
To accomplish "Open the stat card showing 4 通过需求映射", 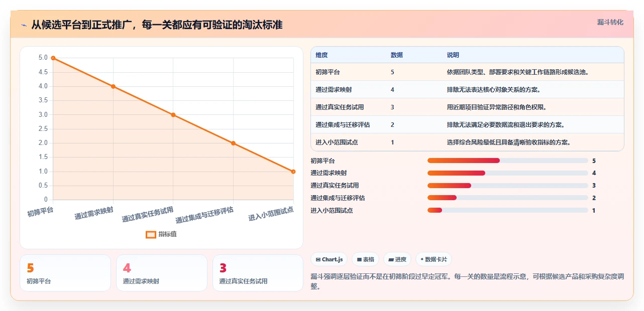I will pyautogui.click(x=162, y=273).
